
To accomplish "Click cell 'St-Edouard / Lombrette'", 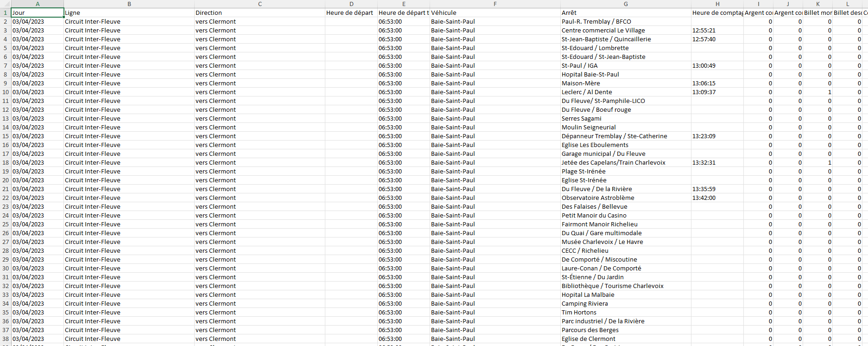I will click(x=626, y=48).
